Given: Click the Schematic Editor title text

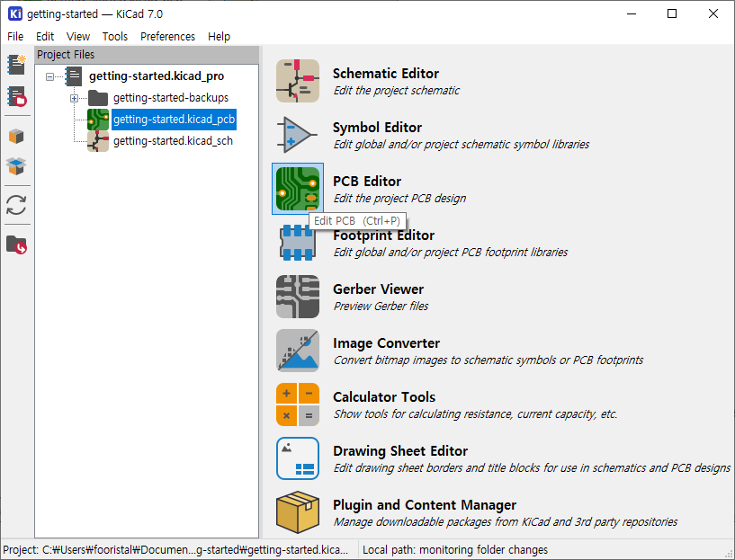Looking at the screenshot, I should [386, 74].
